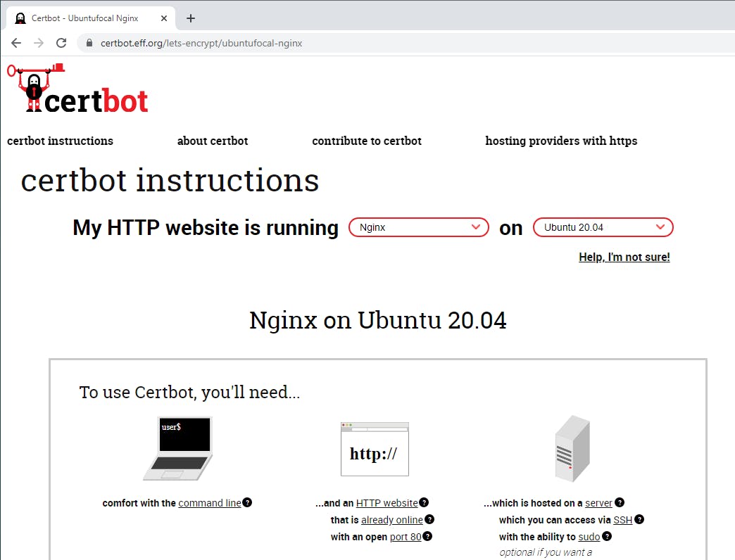Click the server tower illustration
The width and height of the screenshot is (735, 560).
click(572, 449)
